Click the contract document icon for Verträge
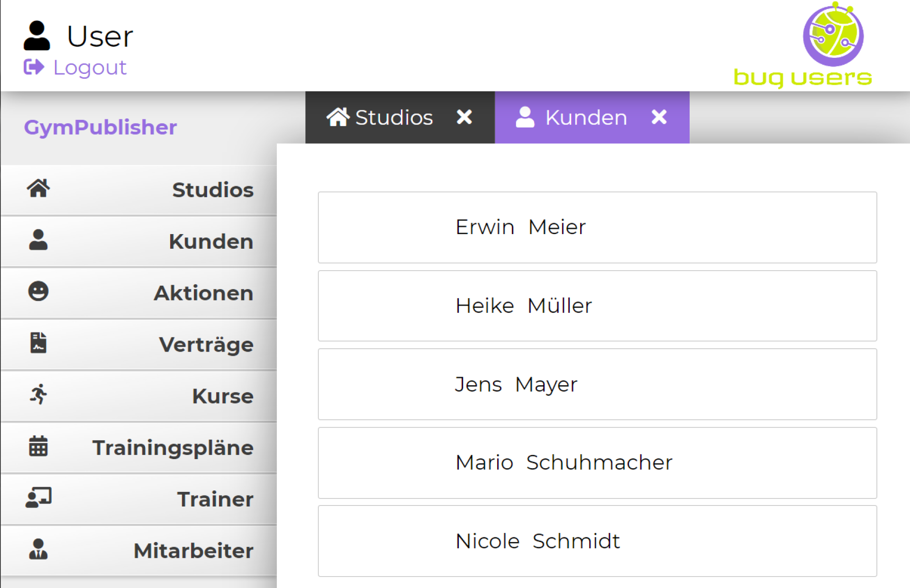Viewport: 910px width, 588px height. tap(38, 343)
